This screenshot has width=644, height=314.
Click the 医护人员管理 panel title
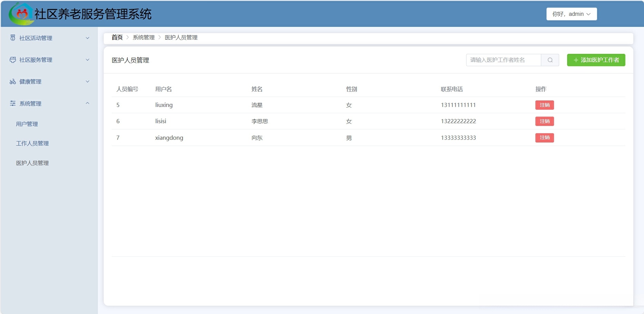click(x=130, y=60)
